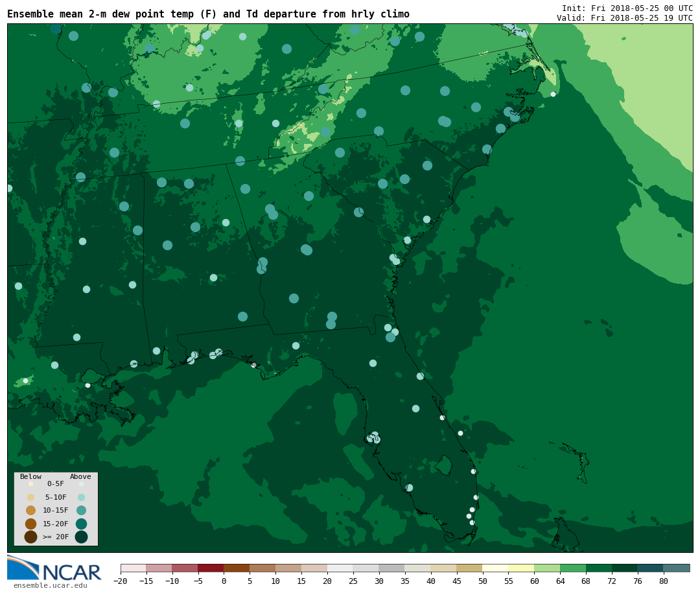Select the teal '10-15F' Above legend circle
Image resolution: width=700 pixels, height=593 pixels.
click(81, 511)
